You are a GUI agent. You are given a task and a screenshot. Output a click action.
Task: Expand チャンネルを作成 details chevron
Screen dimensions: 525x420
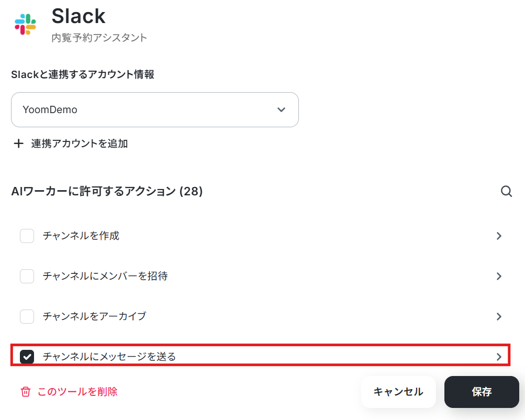coord(499,236)
